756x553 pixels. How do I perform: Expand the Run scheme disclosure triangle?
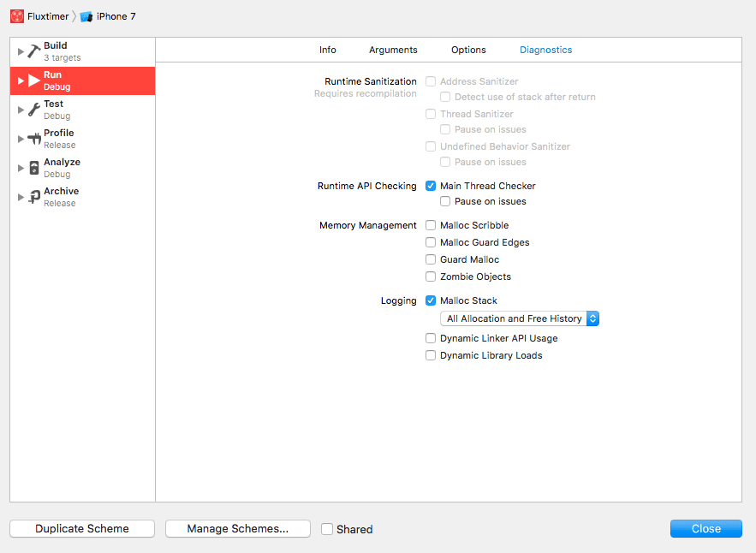[21, 79]
